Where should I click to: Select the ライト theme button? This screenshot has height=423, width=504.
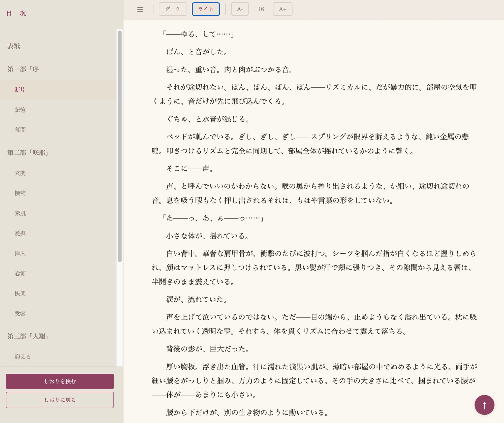tap(206, 9)
